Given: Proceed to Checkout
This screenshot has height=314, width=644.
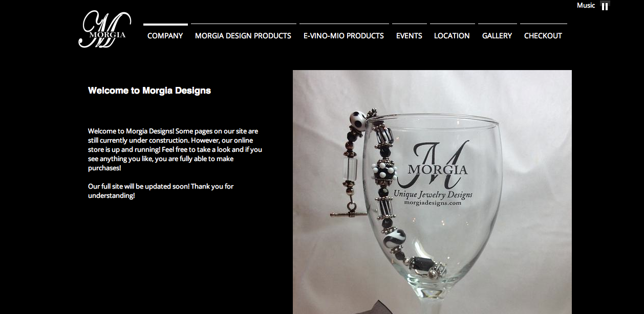Looking at the screenshot, I should [543, 35].
